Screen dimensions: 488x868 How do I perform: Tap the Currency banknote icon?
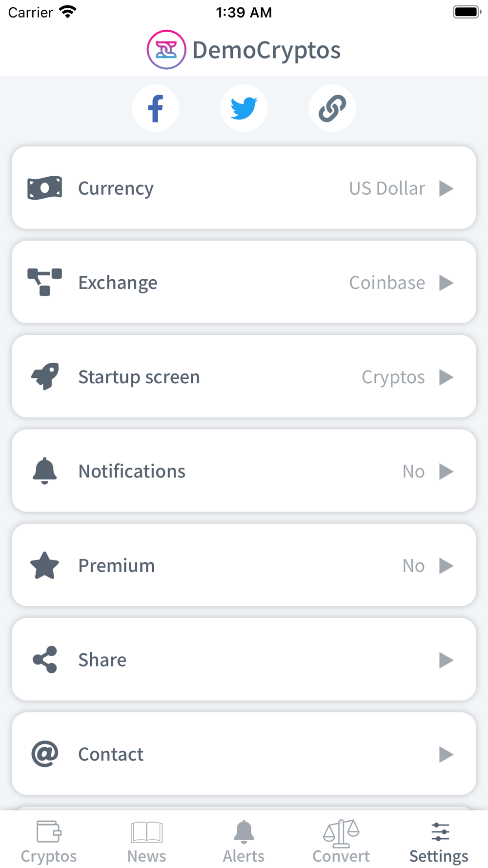point(44,188)
